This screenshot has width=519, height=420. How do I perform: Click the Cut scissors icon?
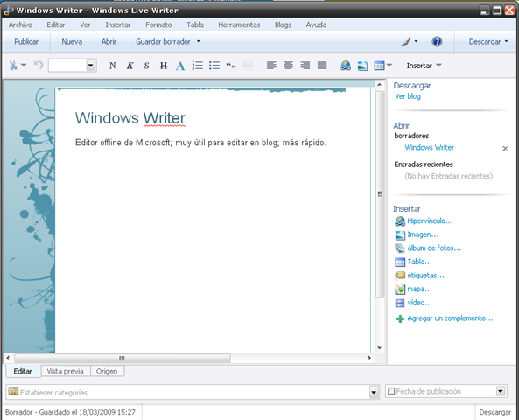[x=13, y=66]
